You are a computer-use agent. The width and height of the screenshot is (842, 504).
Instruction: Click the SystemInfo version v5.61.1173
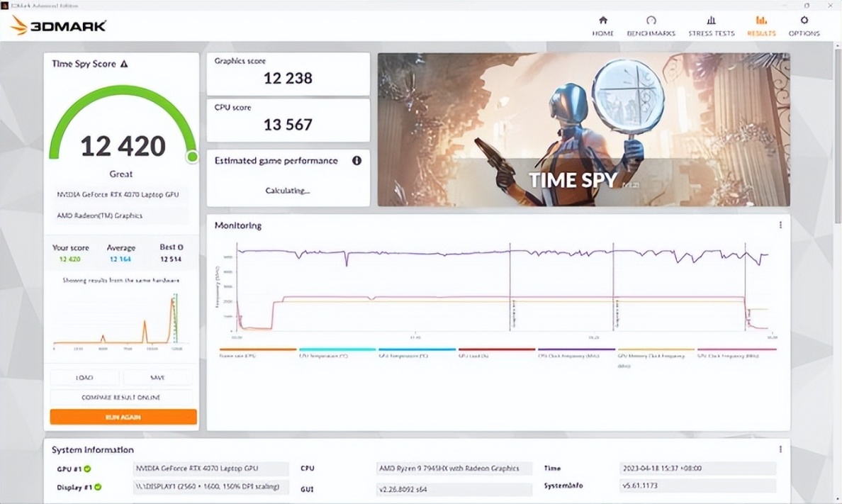(697, 486)
